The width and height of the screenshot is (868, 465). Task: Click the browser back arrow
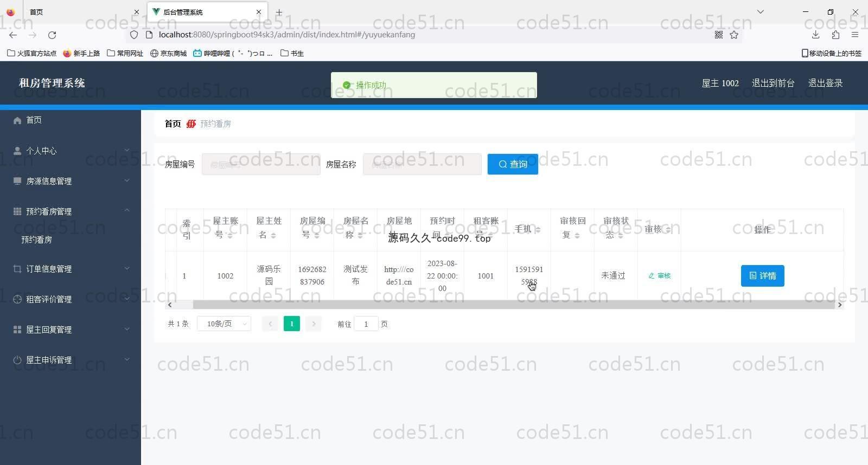click(x=13, y=35)
